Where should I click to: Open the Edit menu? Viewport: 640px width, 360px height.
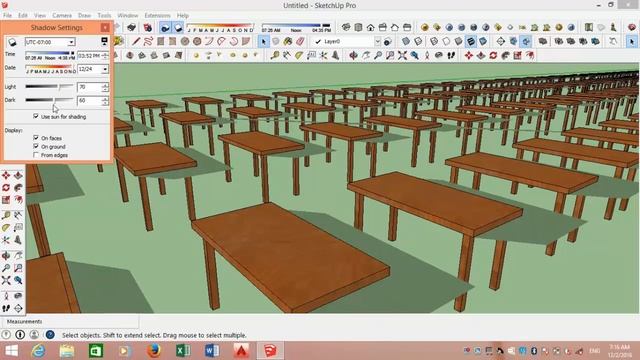pyautogui.click(x=23, y=15)
